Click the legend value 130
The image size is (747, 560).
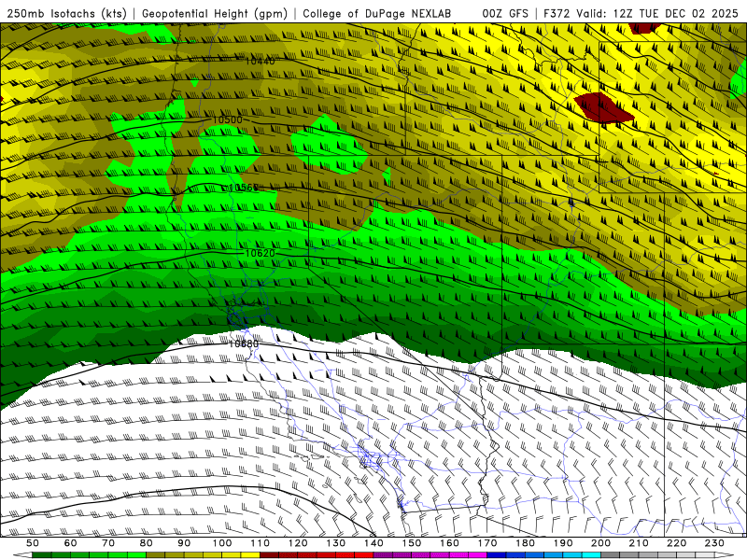click(x=336, y=543)
